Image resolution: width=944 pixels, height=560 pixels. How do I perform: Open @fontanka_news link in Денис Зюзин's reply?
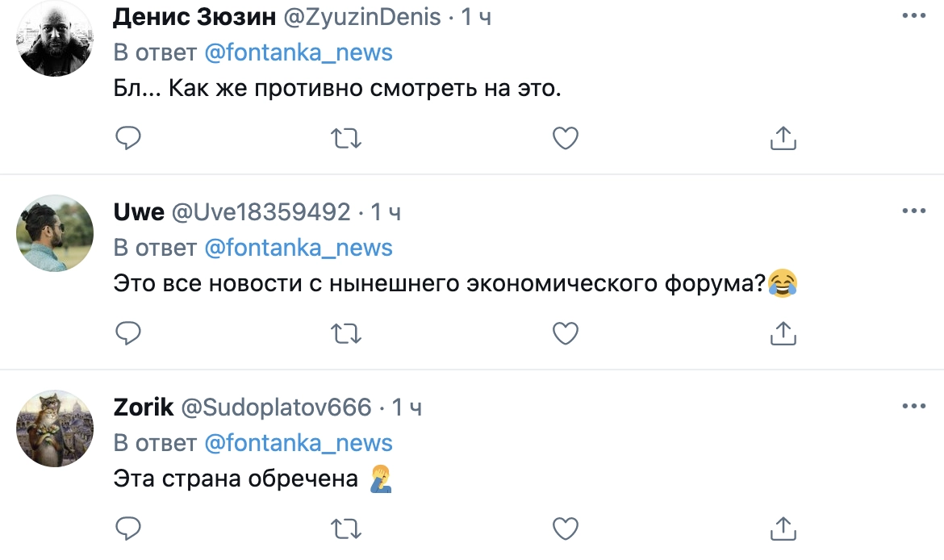click(x=299, y=52)
